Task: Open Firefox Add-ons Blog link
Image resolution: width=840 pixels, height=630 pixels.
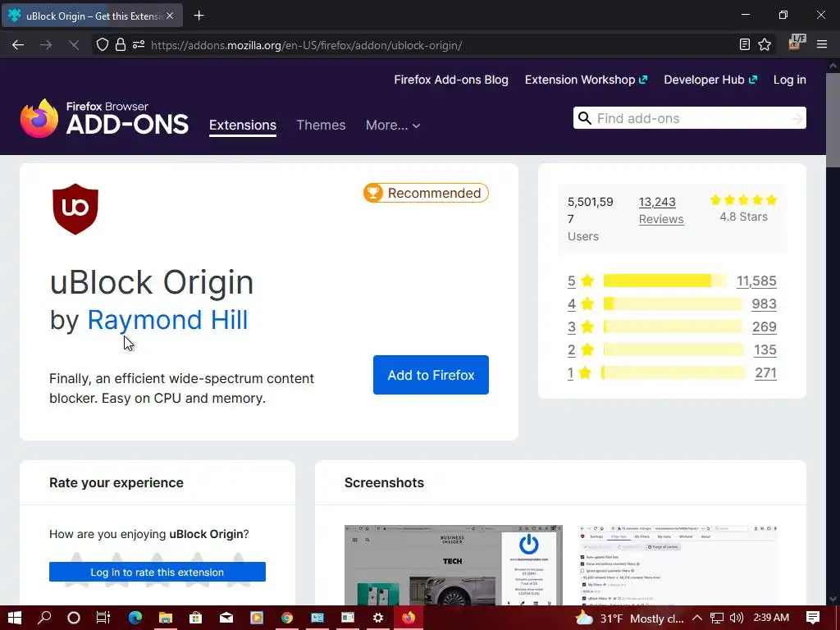Action: pyautogui.click(x=451, y=80)
